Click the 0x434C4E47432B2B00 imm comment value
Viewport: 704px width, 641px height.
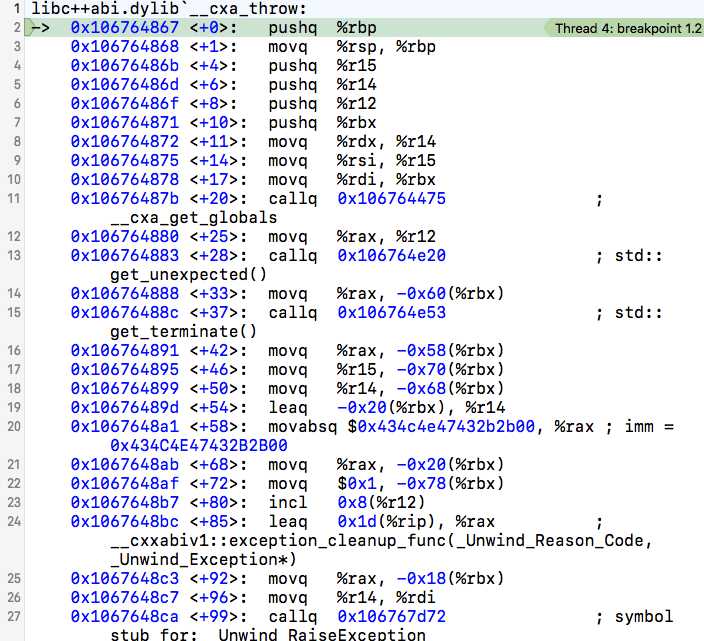[x=199, y=445]
